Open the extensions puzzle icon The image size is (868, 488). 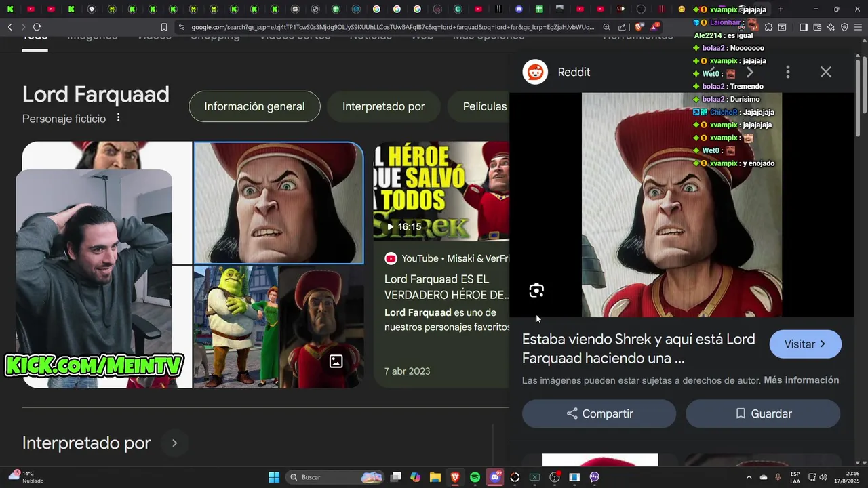(768, 27)
